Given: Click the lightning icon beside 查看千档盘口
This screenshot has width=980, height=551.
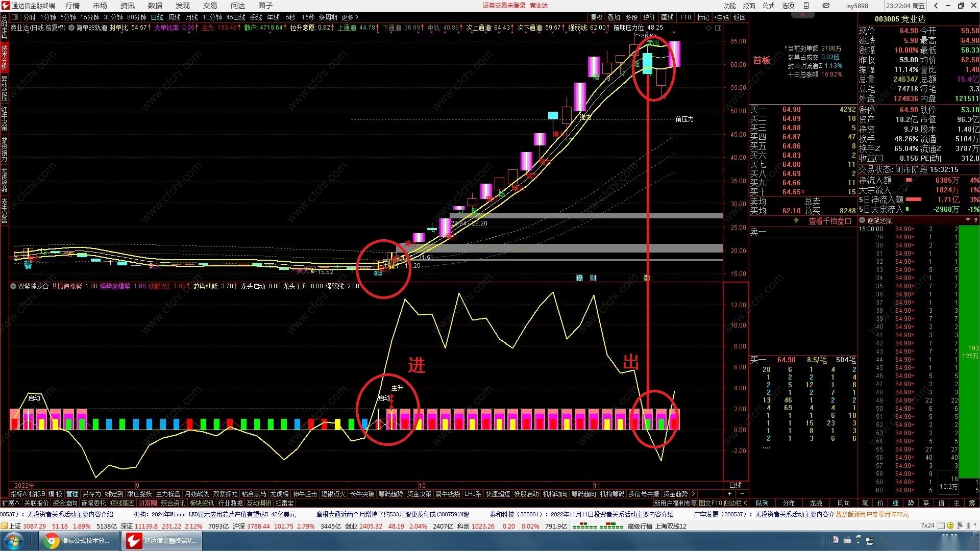Looking at the screenshot, I should tap(796, 221).
